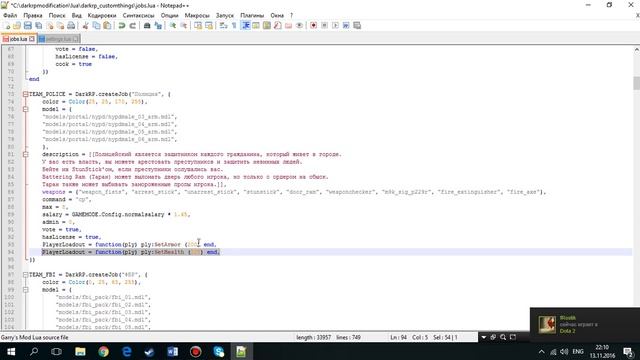Screen dimensions: 640x360
Task: Click vertical scrollbar up arrow
Action: tap(636, 50)
